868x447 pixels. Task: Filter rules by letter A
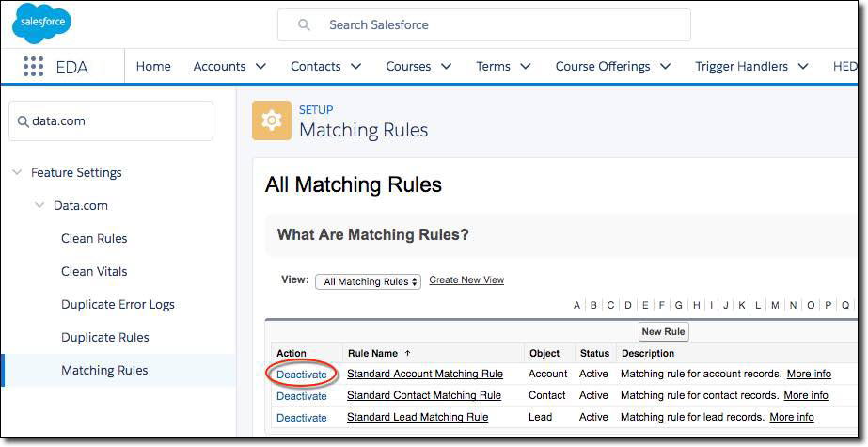pos(577,306)
